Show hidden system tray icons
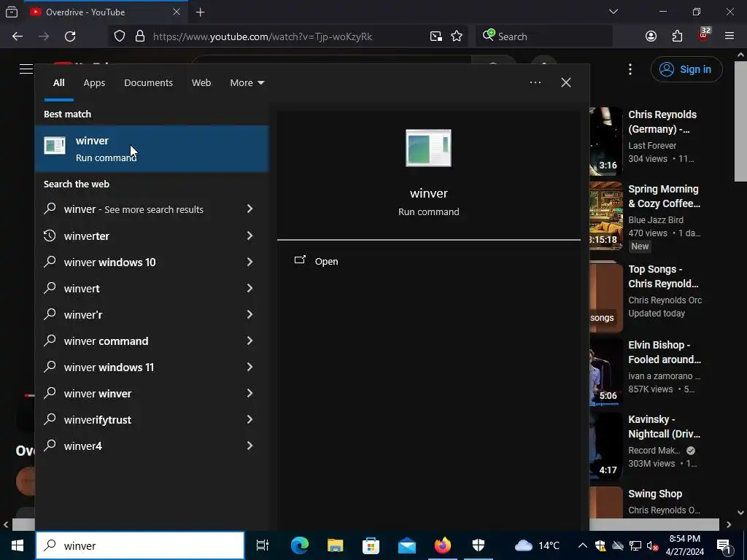 pos(583,545)
